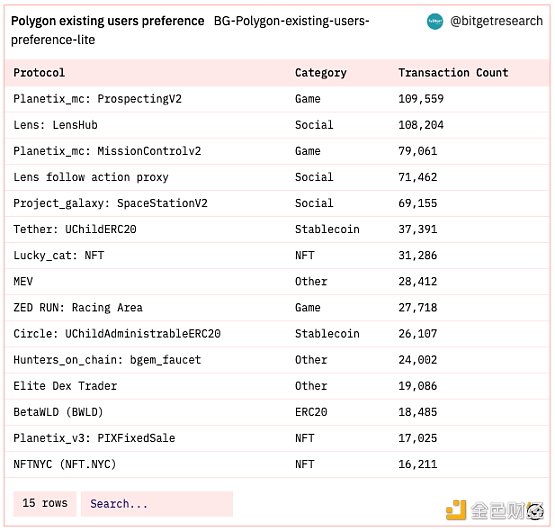Click the Elite Dex Trader cell

[x=65, y=386]
